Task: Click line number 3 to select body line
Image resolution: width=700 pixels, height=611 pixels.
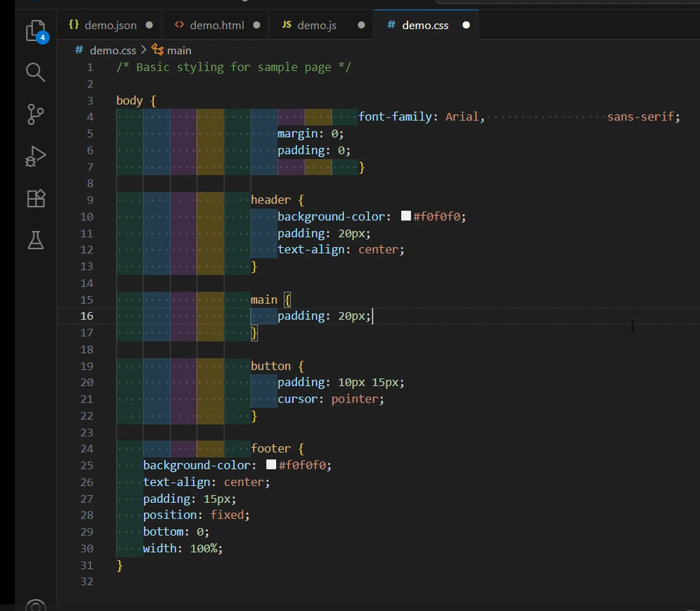Action: [x=90, y=101]
